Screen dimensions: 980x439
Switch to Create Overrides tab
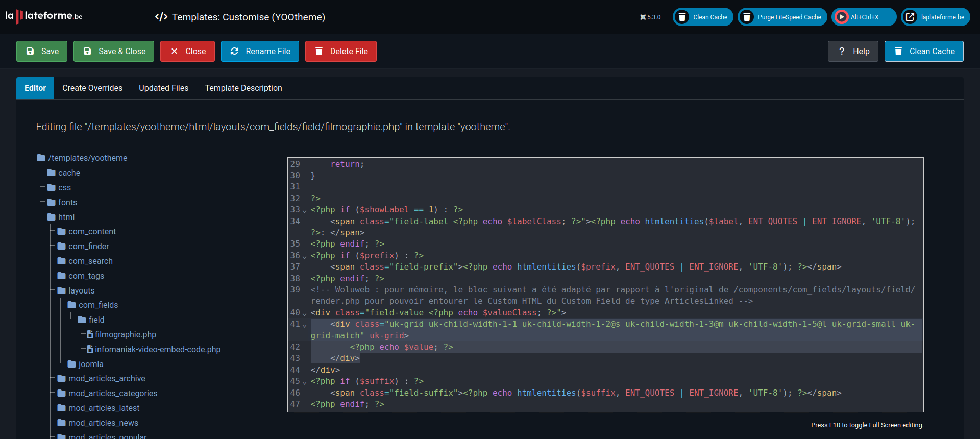pyautogui.click(x=92, y=88)
